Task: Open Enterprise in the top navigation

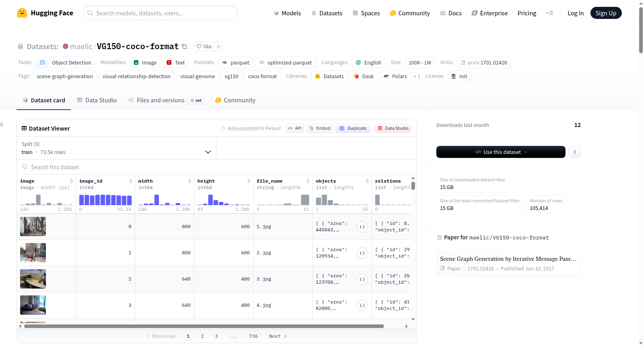Action: click(x=489, y=13)
